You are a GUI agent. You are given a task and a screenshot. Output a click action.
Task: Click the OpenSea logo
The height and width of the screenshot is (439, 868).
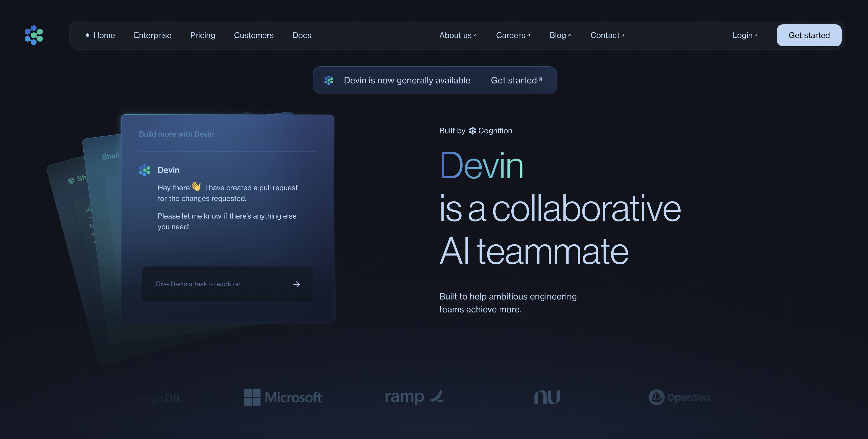(x=679, y=397)
